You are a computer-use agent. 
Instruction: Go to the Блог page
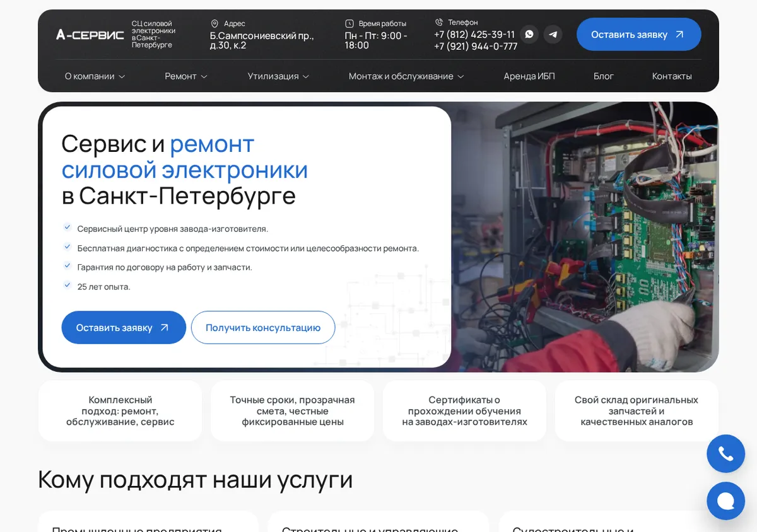click(604, 76)
